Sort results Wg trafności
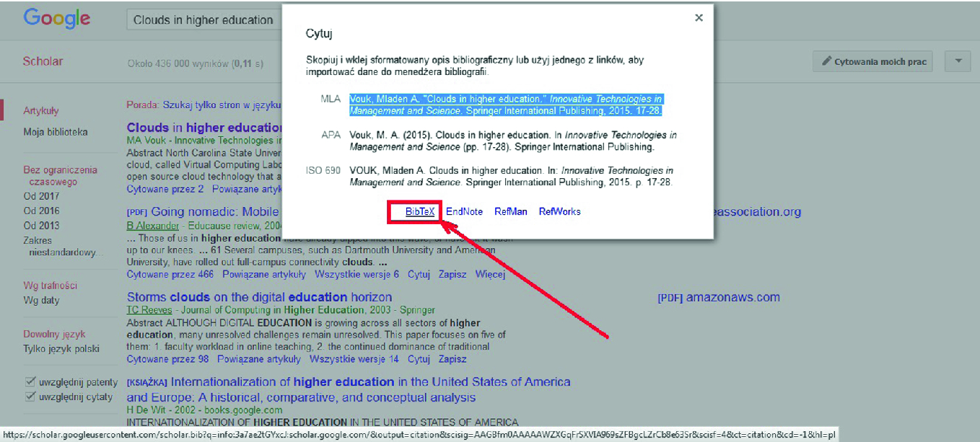 [x=50, y=286]
